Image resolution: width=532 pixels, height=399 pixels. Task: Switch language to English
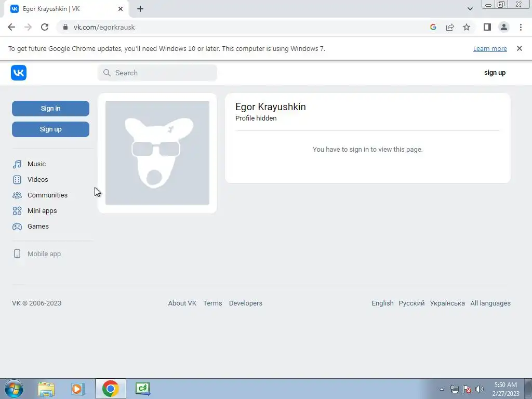[382, 303]
